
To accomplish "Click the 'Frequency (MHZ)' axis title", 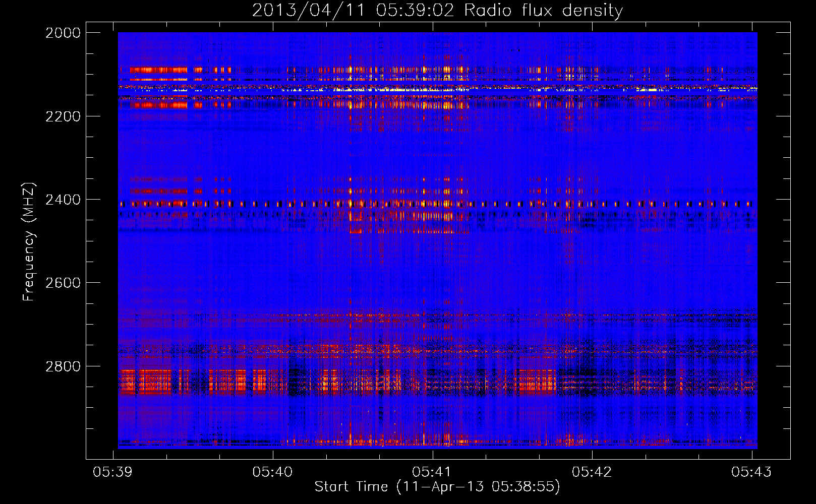I will [x=29, y=242].
